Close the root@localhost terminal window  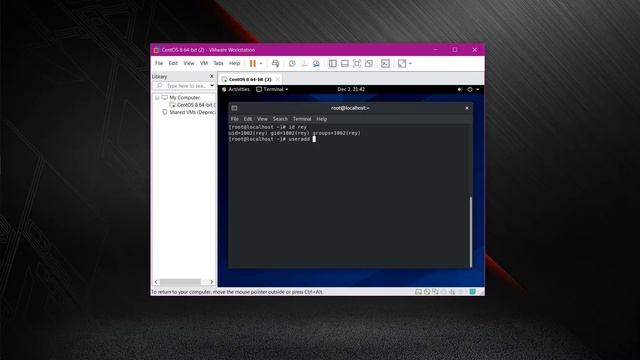pyautogui.click(x=467, y=108)
